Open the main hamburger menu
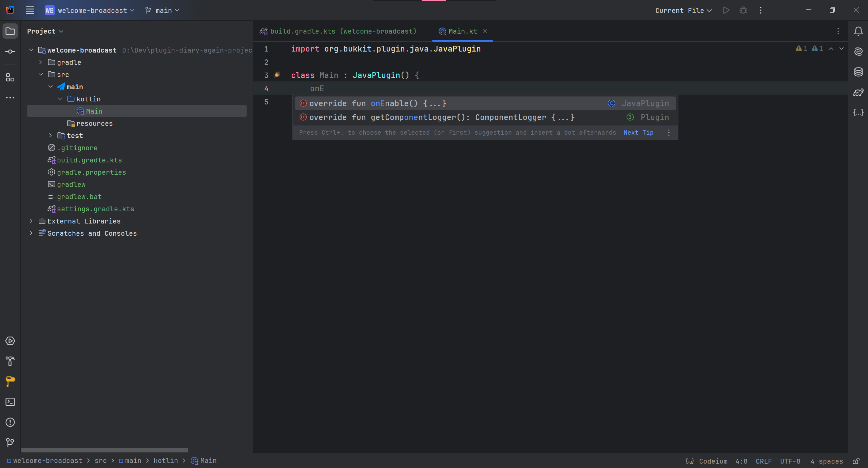 (x=30, y=10)
